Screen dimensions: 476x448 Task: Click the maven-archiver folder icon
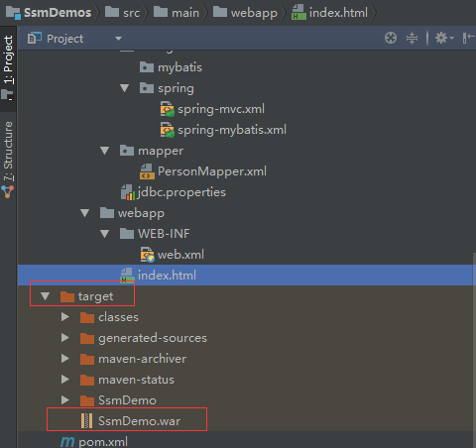[x=87, y=359]
